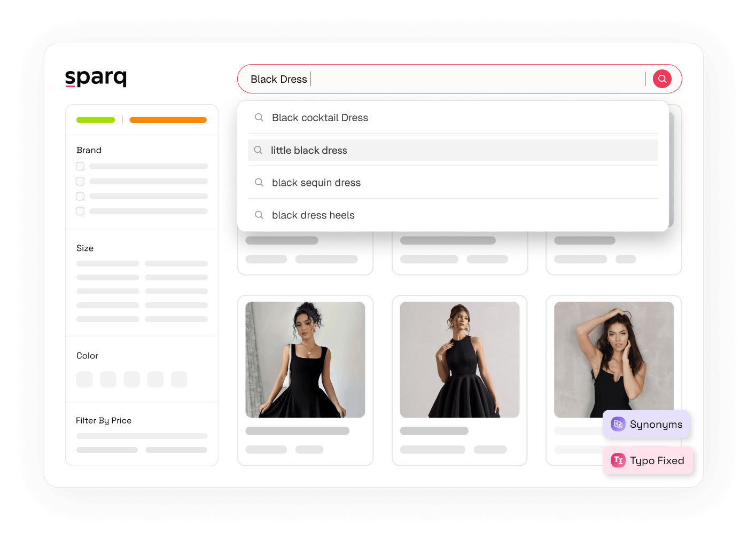Select "black dress heels" from the suggestions dropdown
Image resolution: width=756 pixels, height=541 pixels.
[313, 215]
